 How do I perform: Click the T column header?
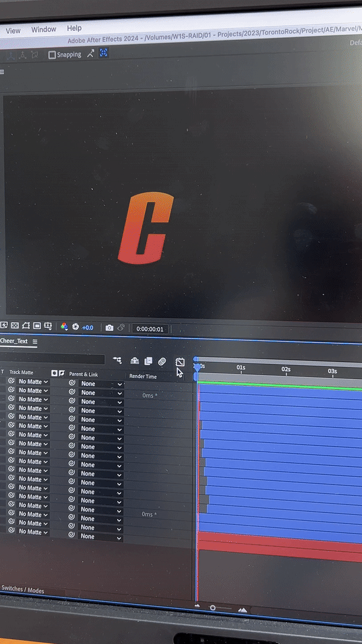point(2,372)
